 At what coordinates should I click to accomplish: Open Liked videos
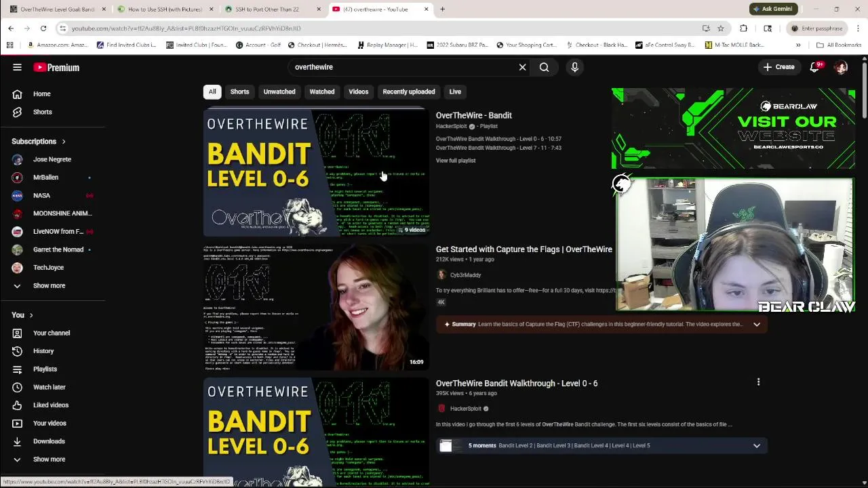[x=52, y=405]
